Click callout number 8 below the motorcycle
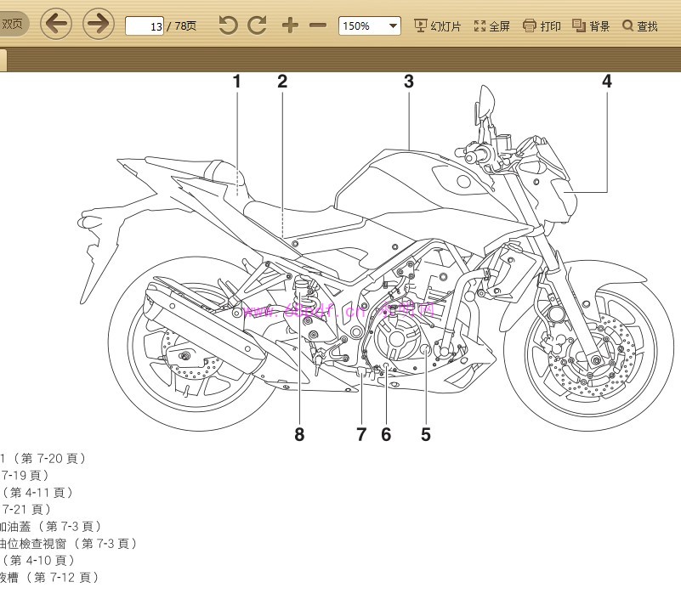The width and height of the screenshot is (681, 616). pyautogui.click(x=299, y=435)
